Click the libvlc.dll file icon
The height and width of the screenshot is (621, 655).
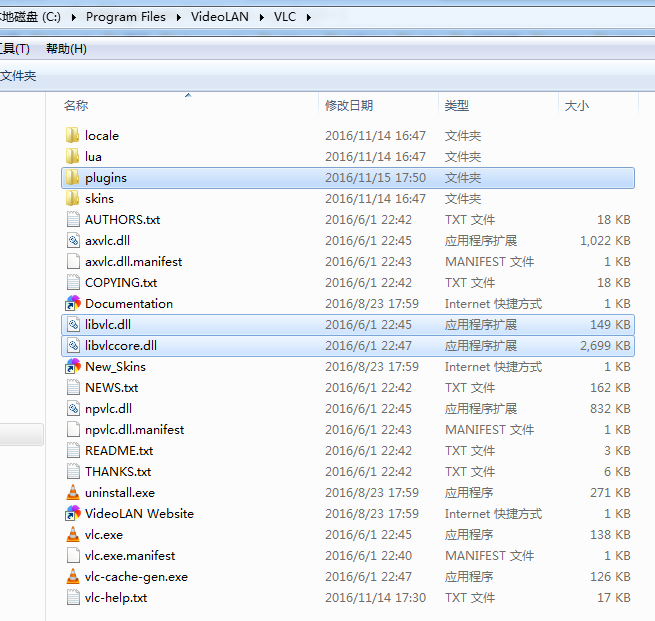coord(73,324)
